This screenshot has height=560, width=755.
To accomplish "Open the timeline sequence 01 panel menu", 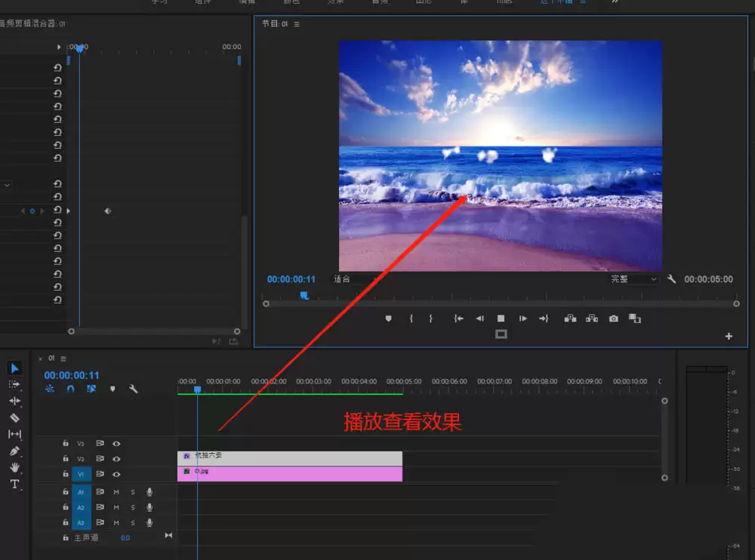I will click(63, 358).
